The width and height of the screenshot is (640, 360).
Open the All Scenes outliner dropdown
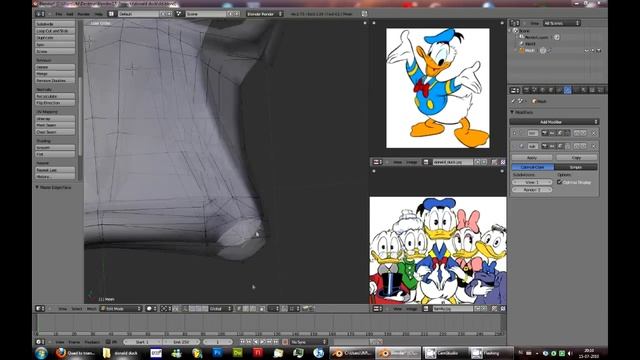561,23
